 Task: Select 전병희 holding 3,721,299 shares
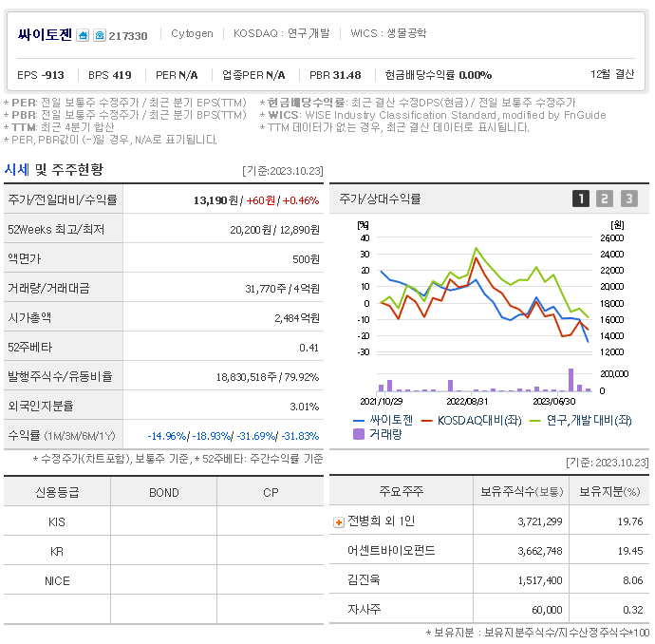[540, 522]
